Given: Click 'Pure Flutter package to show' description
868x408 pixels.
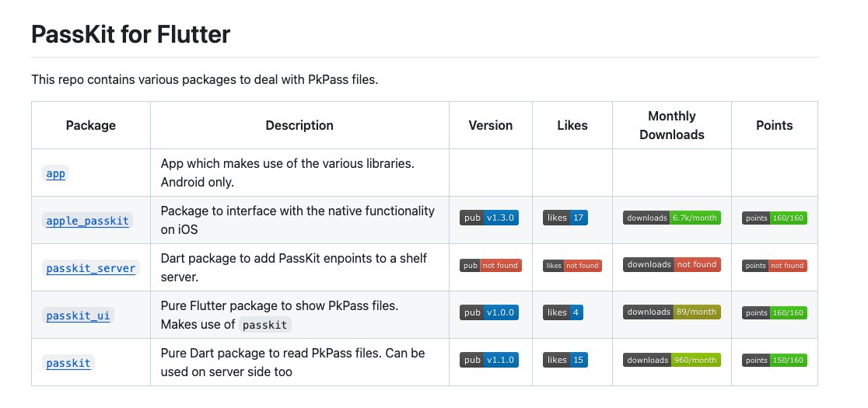Looking at the screenshot, I should (x=279, y=315).
